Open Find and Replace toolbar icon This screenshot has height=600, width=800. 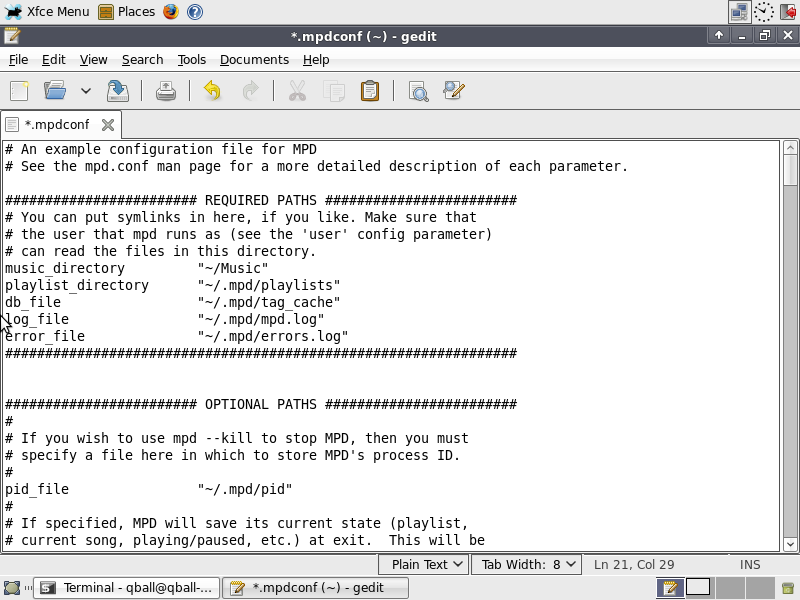(454, 91)
